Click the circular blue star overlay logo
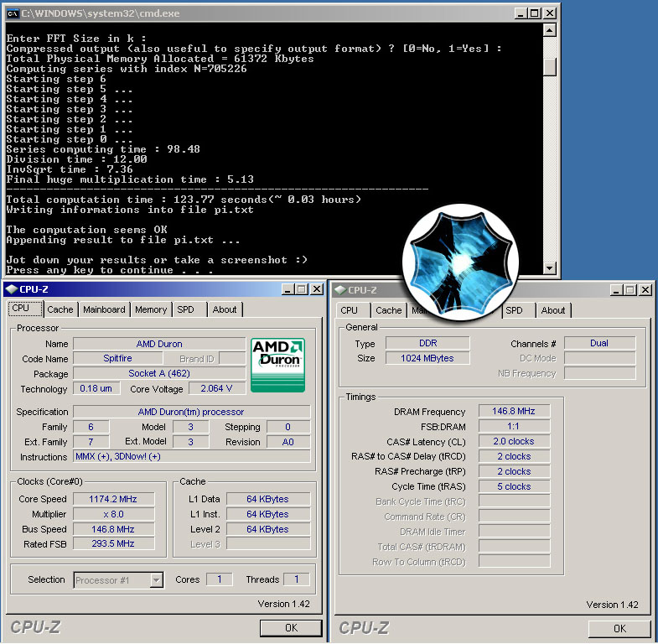 pos(460,262)
